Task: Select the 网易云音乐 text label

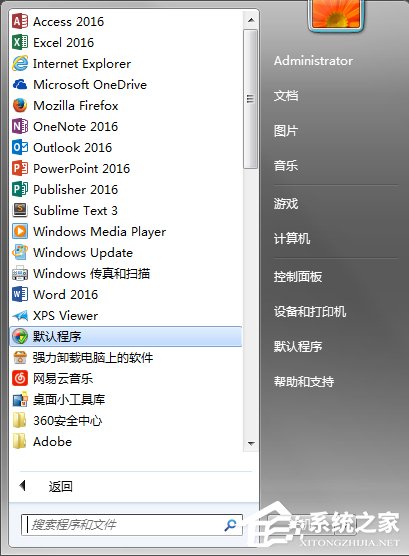Action: 63,378
